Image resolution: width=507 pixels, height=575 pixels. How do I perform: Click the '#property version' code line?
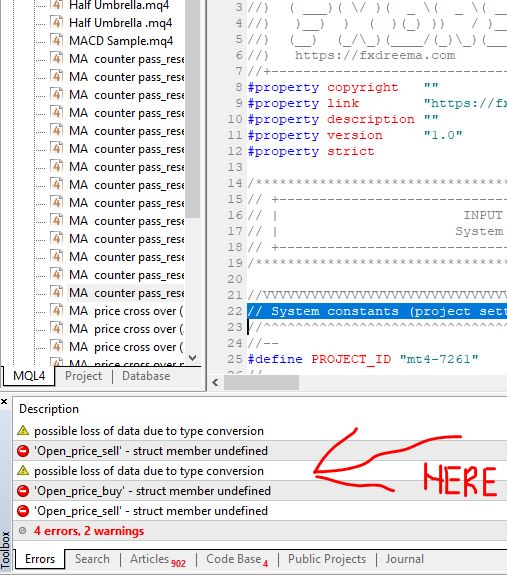pyautogui.click(x=355, y=135)
